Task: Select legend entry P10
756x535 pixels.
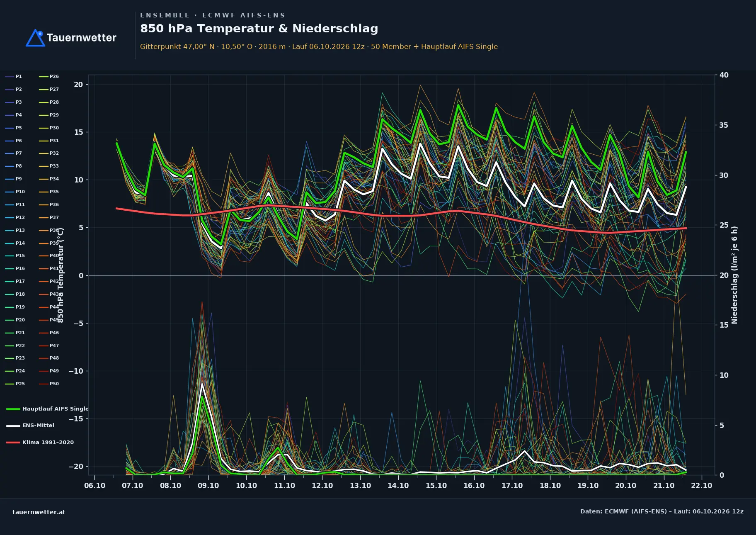Action: point(15,192)
